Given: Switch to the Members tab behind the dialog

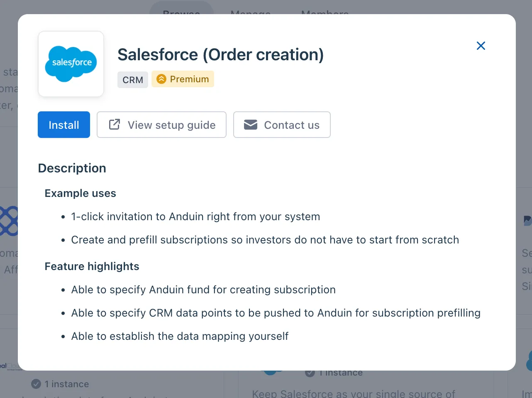Looking at the screenshot, I should pyautogui.click(x=325, y=9).
